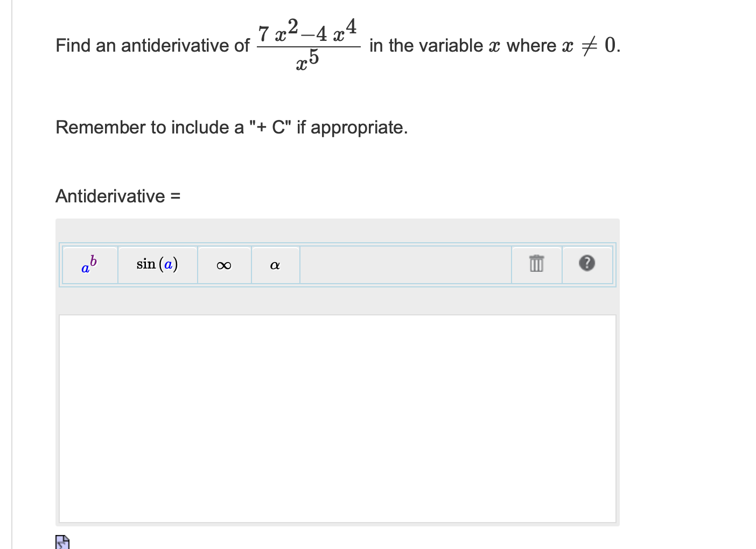Click the equation toolbar spacer area
Image resolution: width=756 pixels, height=549 pixels.
coord(404,264)
